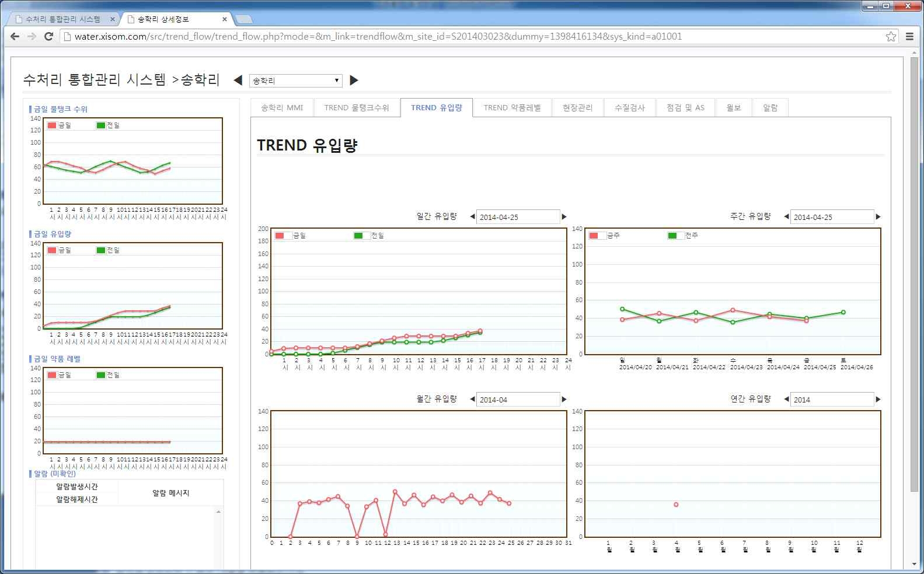Open the TREND 약품레벨 tab

pyautogui.click(x=512, y=108)
